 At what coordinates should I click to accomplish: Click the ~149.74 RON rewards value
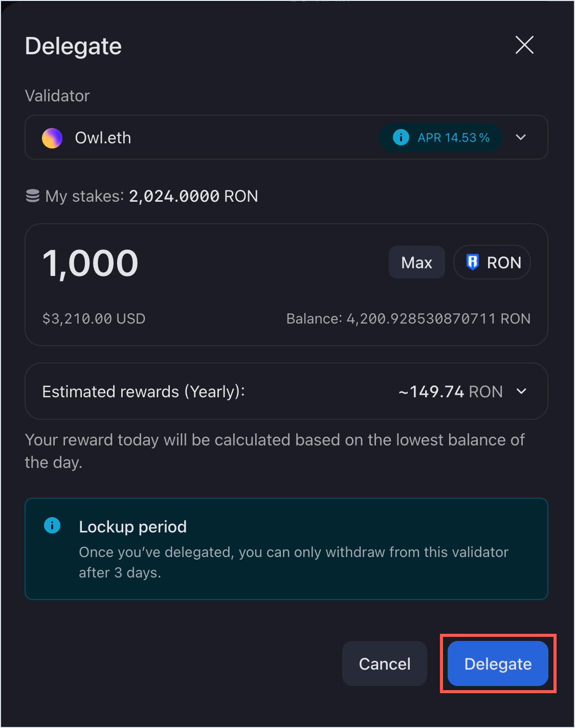pyautogui.click(x=451, y=392)
